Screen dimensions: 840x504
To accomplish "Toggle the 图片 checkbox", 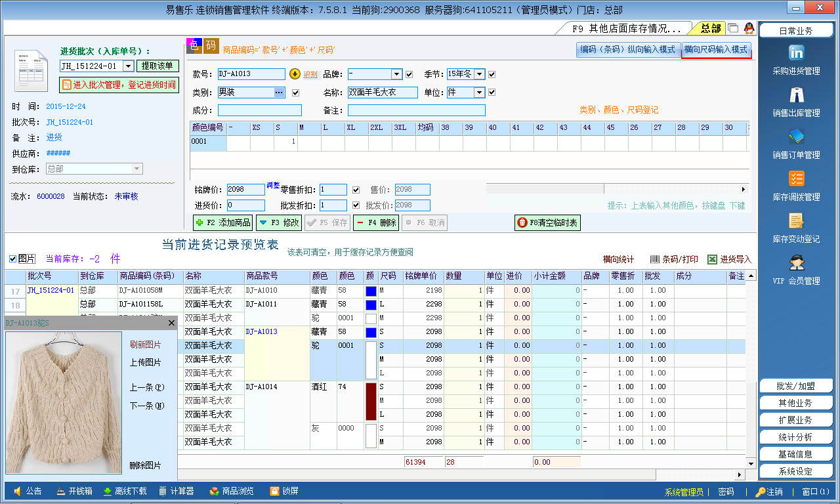I will coord(13,259).
